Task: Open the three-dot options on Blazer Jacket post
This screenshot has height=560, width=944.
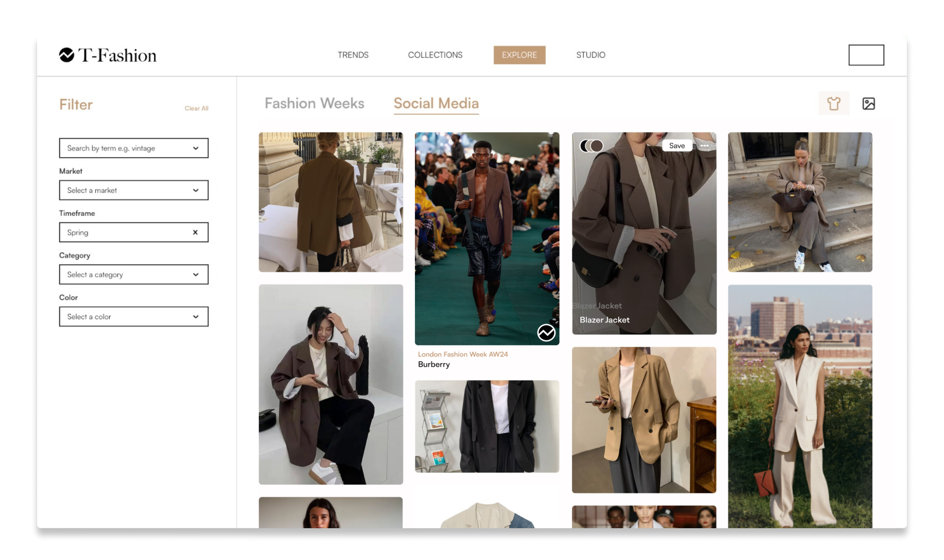Action: [704, 145]
